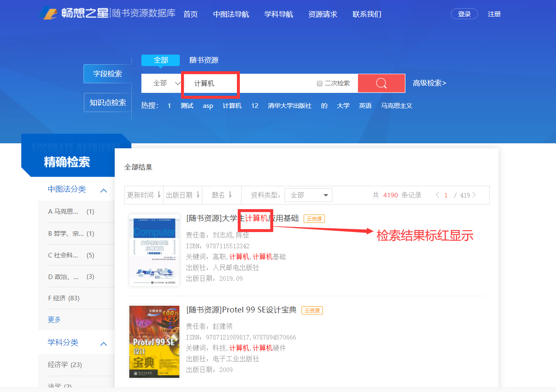Open the 全部 search field dropdown
Image resolution: width=556 pixels, height=392 pixels.
(166, 83)
